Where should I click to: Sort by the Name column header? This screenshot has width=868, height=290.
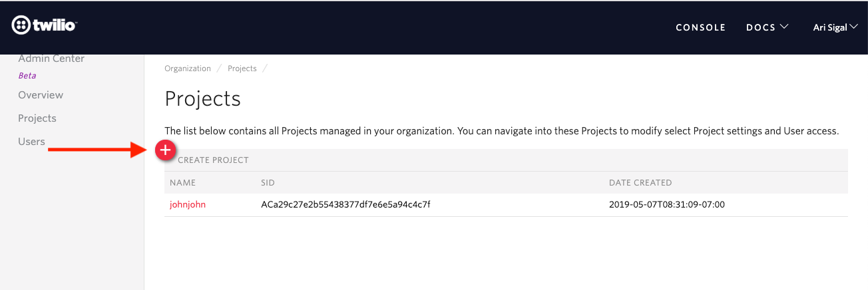coord(183,182)
